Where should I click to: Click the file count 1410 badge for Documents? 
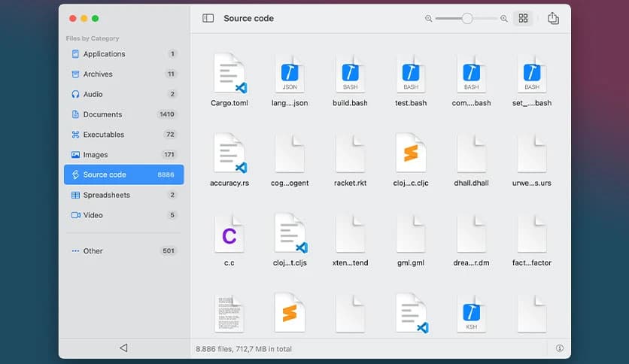pos(167,114)
